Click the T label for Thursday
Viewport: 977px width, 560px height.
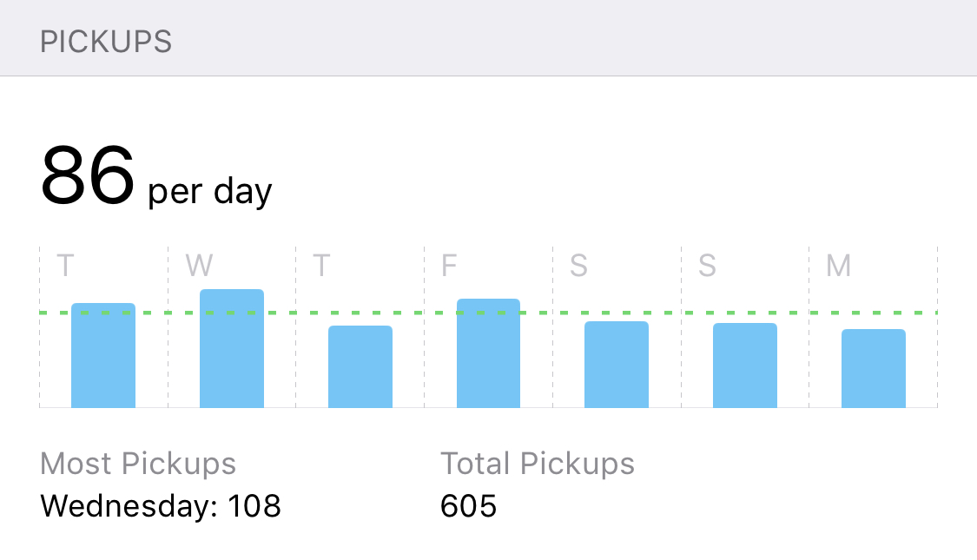click(x=320, y=266)
